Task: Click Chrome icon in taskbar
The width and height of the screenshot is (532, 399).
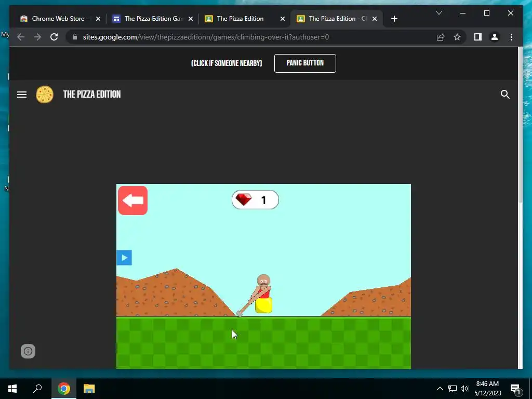Action: [x=64, y=389]
